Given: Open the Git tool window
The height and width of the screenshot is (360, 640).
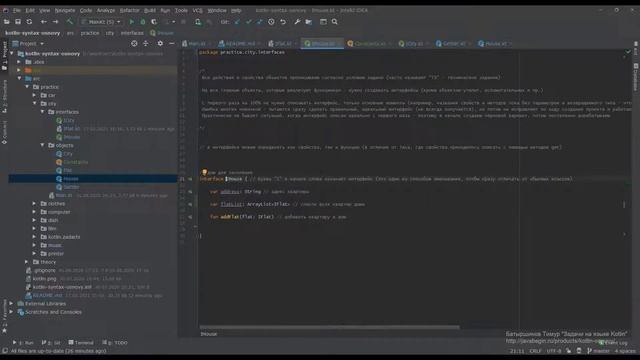Looking at the screenshot, I should click(51, 343).
